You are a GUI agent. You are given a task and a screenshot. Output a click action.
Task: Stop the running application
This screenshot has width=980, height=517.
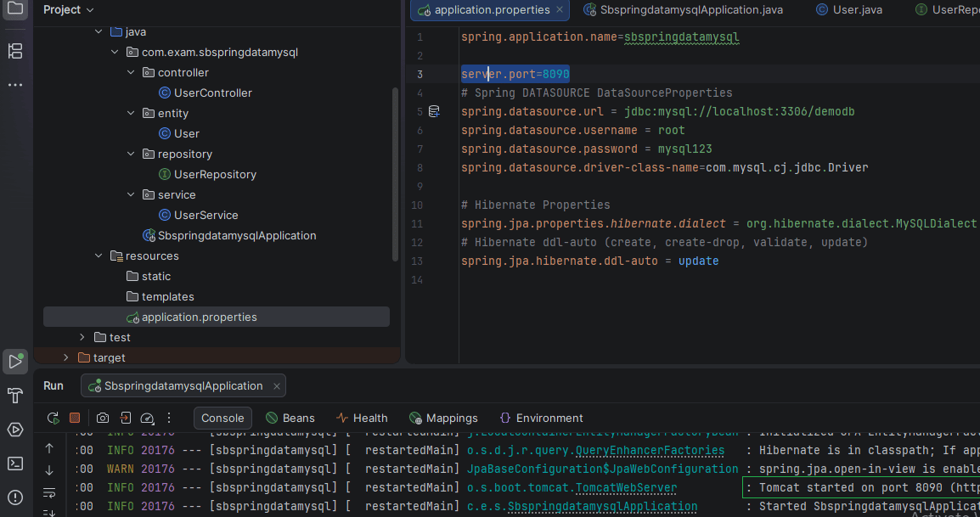tap(74, 418)
